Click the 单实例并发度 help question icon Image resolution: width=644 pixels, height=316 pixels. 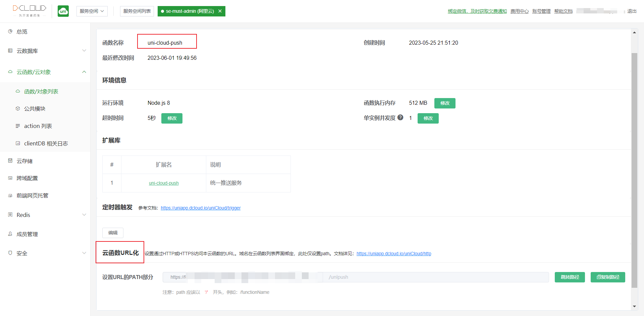point(400,118)
